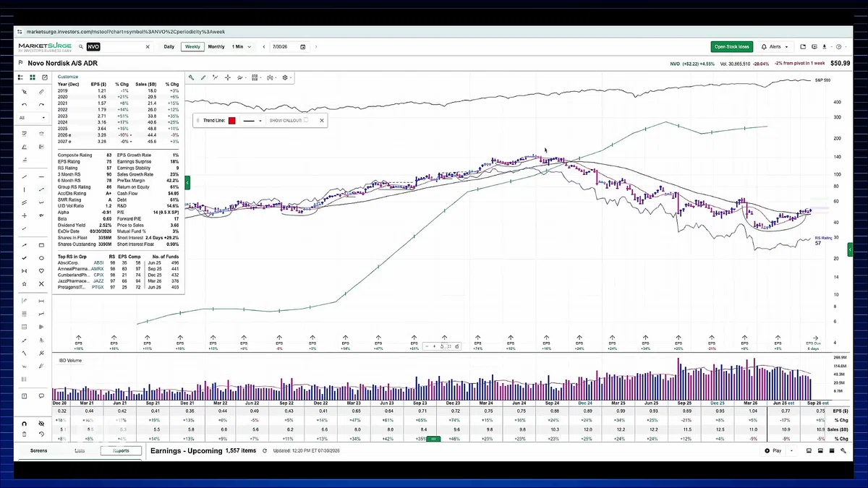Open the pop-out panel icon above data table
Viewport: 868px width, 488px height.
(45, 77)
